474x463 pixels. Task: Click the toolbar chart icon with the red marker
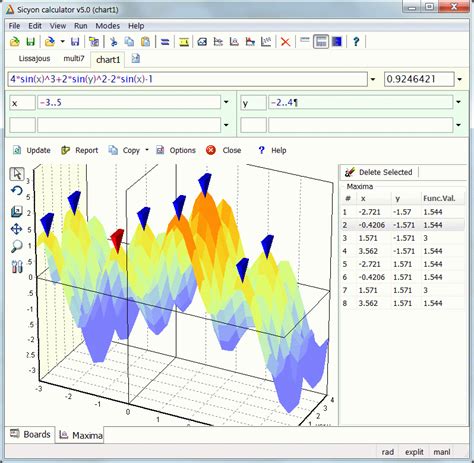coord(250,42)
